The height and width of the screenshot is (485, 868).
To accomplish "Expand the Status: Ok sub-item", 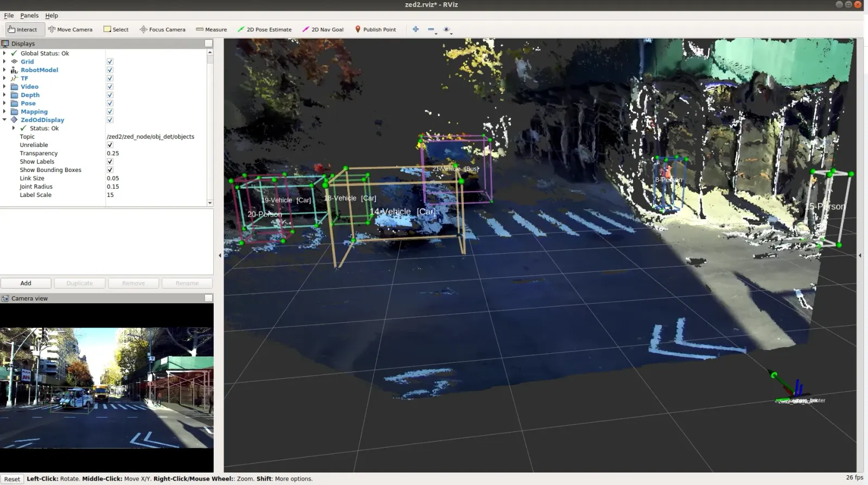I will coord(14,129).
